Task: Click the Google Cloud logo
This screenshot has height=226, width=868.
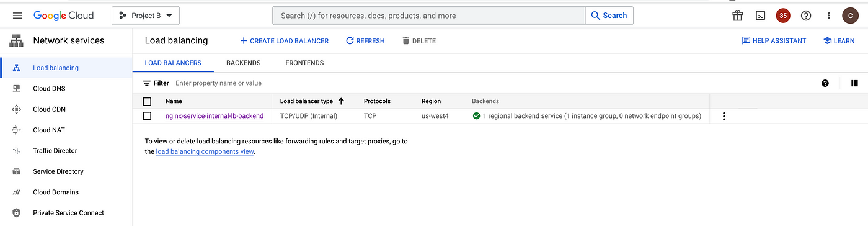Action: click(x=64, y=16)
